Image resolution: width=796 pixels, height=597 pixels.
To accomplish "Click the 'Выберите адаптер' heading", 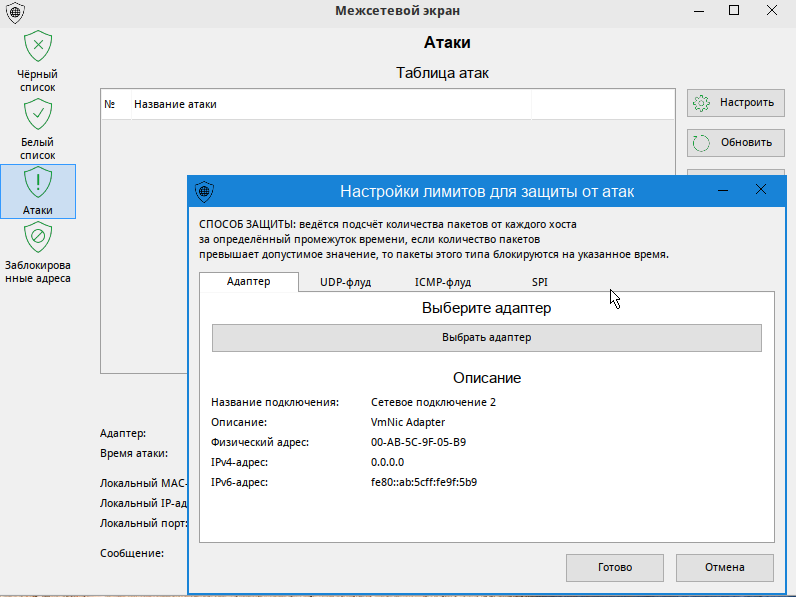I will point(486,308).
